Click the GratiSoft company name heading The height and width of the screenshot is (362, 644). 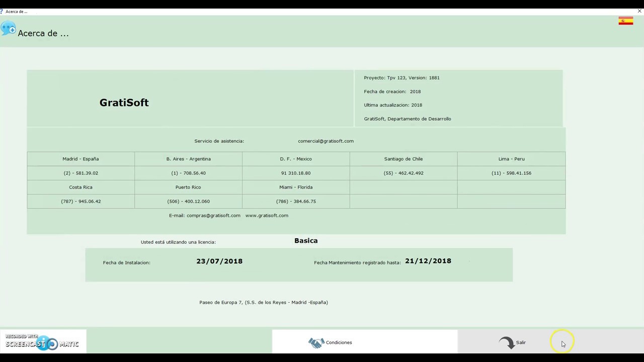pos(124,103)
